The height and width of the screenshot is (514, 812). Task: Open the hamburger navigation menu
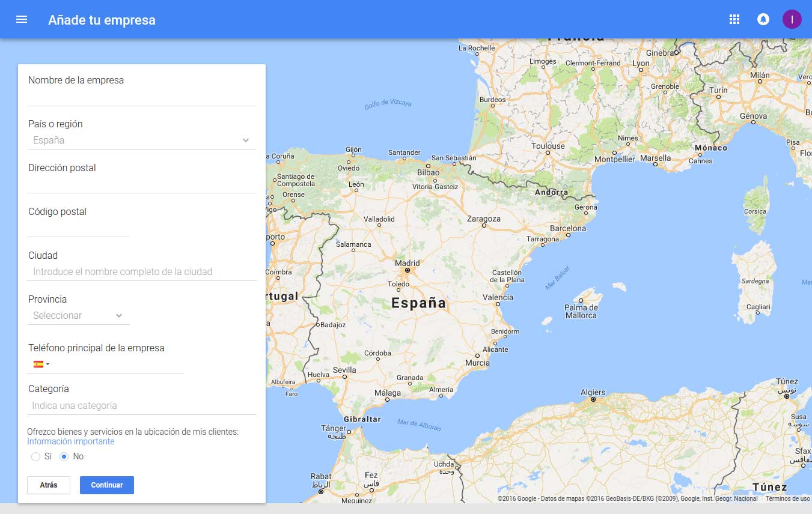point(22,19)
